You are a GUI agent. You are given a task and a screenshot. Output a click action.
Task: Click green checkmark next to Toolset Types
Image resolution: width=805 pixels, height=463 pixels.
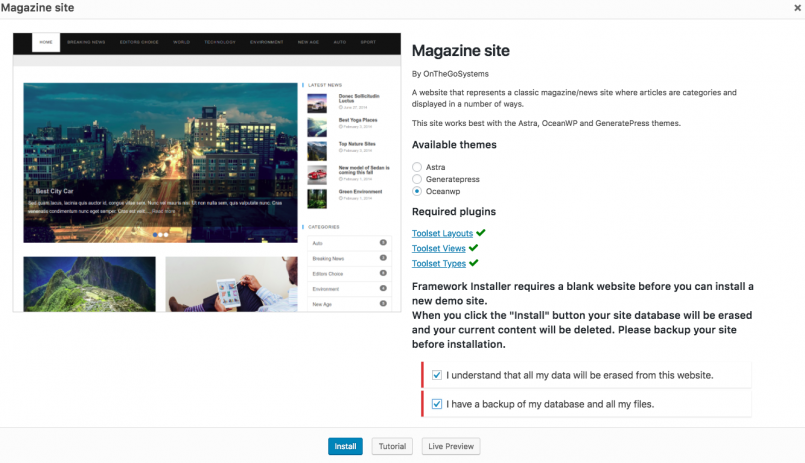(x=473, y=263)
